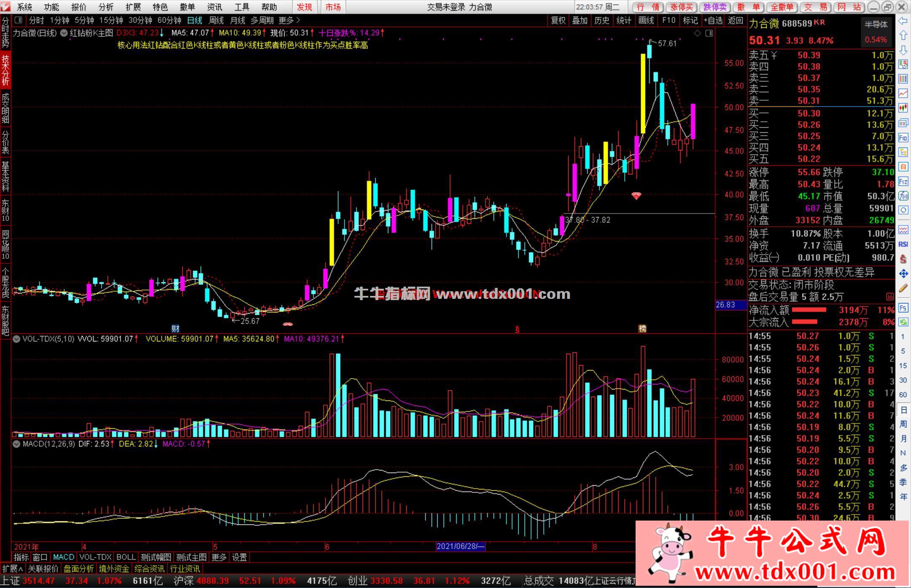The height and width of the screenshot is (588, 911).
Task: Toggle the panel layout icon near chart corner
Action: pyautogui.click(x=709, y=33)
